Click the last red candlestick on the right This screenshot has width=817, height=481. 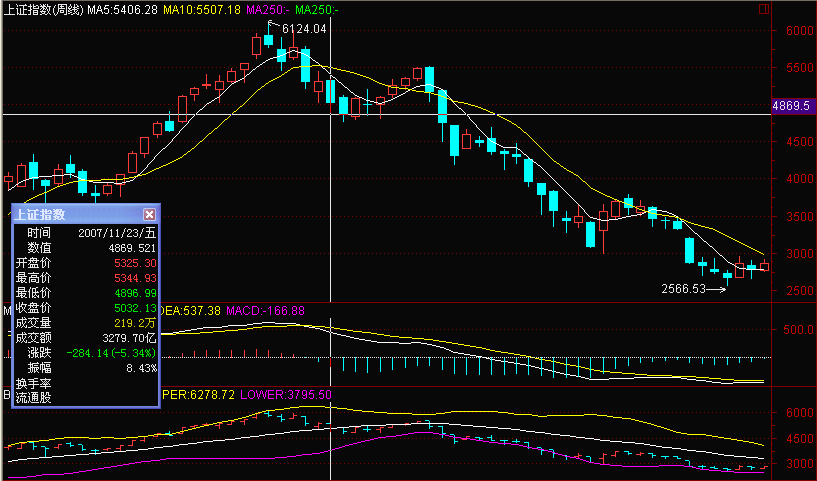click(x=764, y=266)
